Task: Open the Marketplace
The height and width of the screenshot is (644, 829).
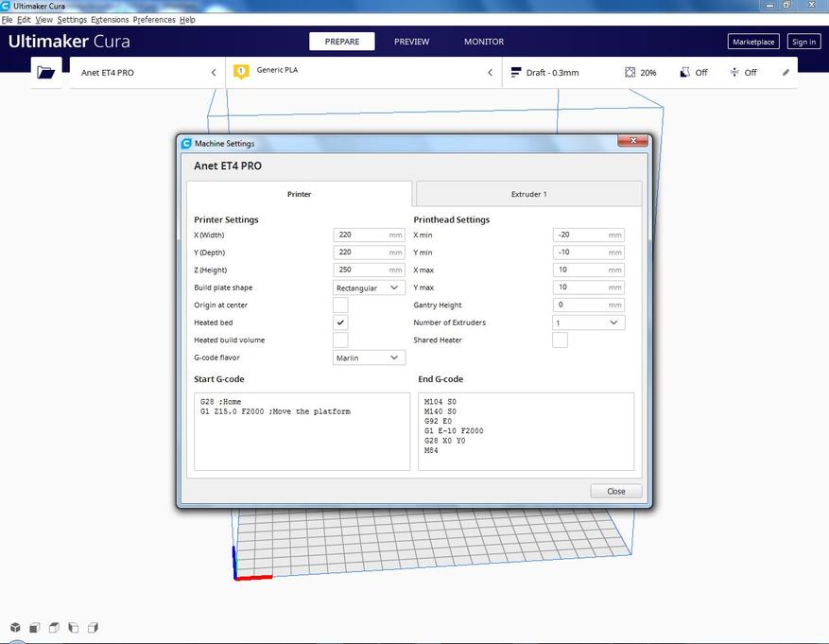Action: (x=752, y=42)
